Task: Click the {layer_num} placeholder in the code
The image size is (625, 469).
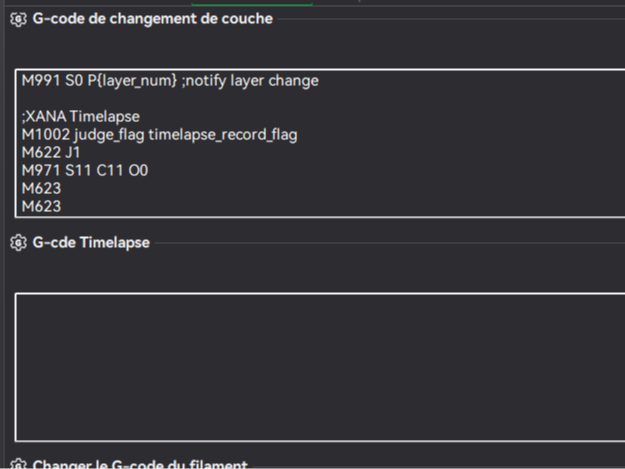Action: pyautogui.click(x=136, y=81)
